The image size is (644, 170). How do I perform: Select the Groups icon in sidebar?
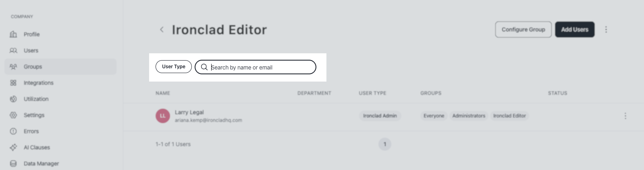(13, 67)
